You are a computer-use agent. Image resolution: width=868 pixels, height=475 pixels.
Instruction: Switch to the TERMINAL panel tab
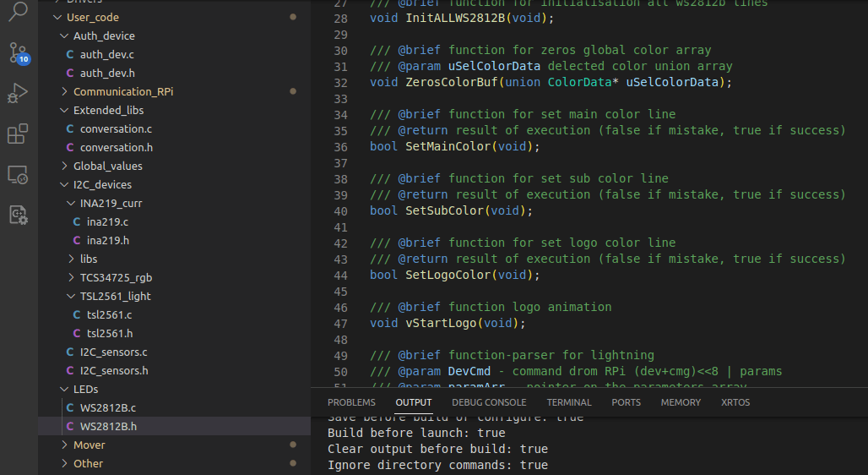pyautogui.click(x=568, y=402)
